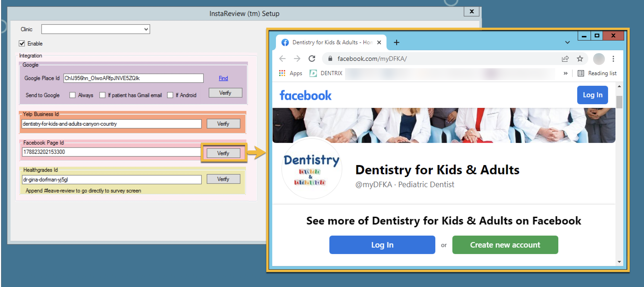The width and height of the screenshot is (644, 287).
Task: Open the DENTRIX bookmark
Action: (326, 73)
